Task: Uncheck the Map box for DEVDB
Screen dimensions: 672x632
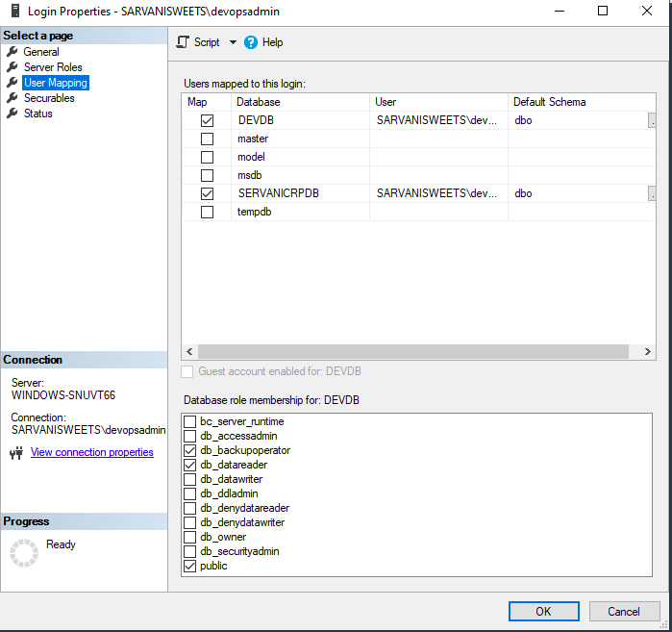Action: pyautogui.click(x=207, y=120)
